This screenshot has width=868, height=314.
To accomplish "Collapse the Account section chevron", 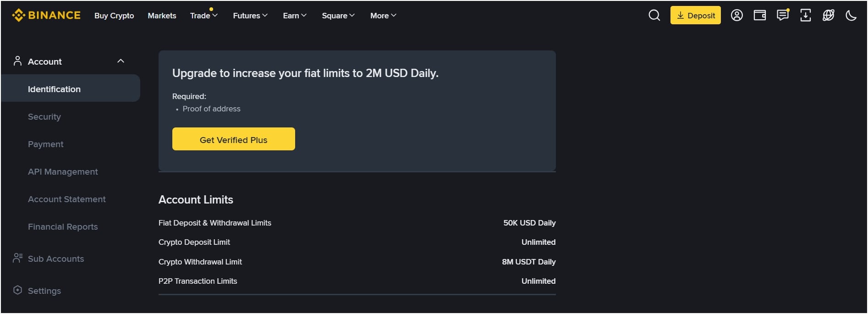I will (121, 61).
